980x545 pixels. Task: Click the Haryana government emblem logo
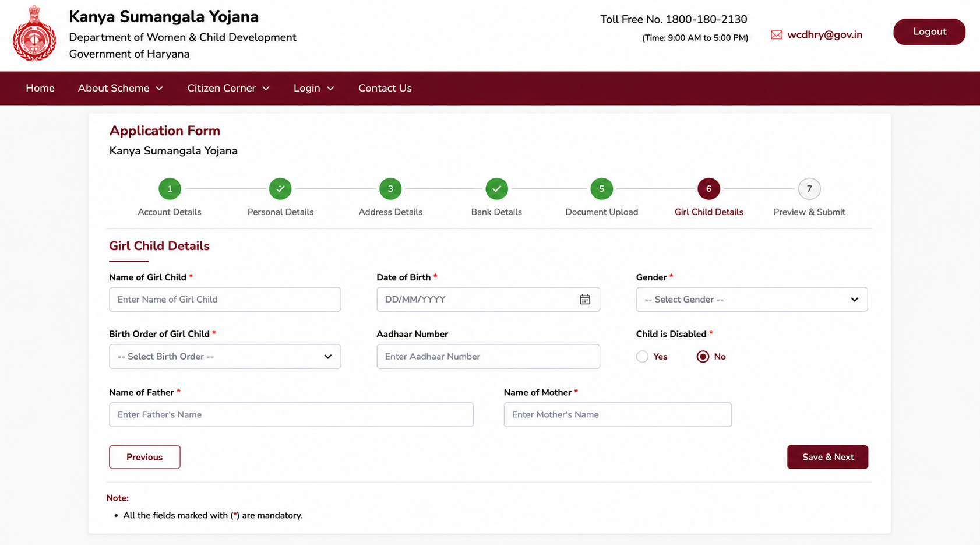pyautogui.click(x=34, y=33)
